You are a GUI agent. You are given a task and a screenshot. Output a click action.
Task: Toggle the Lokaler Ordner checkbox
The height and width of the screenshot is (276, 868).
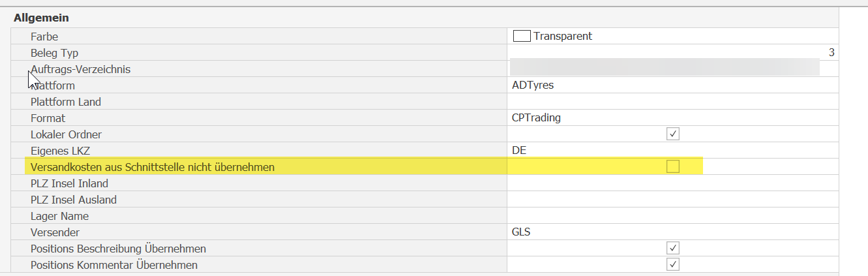pos(673,134)
